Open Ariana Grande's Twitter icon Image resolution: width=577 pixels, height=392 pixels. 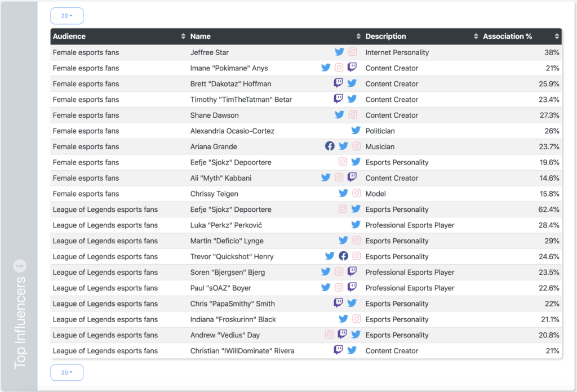343,146
